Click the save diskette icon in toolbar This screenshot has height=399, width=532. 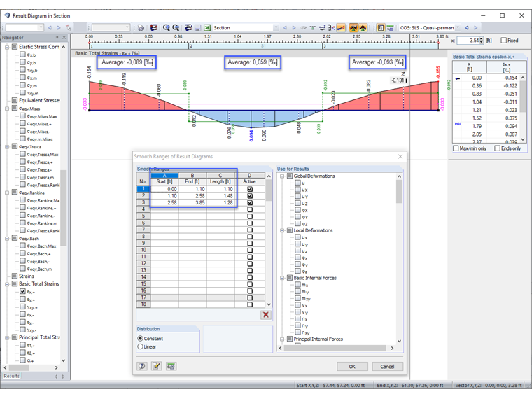click(198, 28)
